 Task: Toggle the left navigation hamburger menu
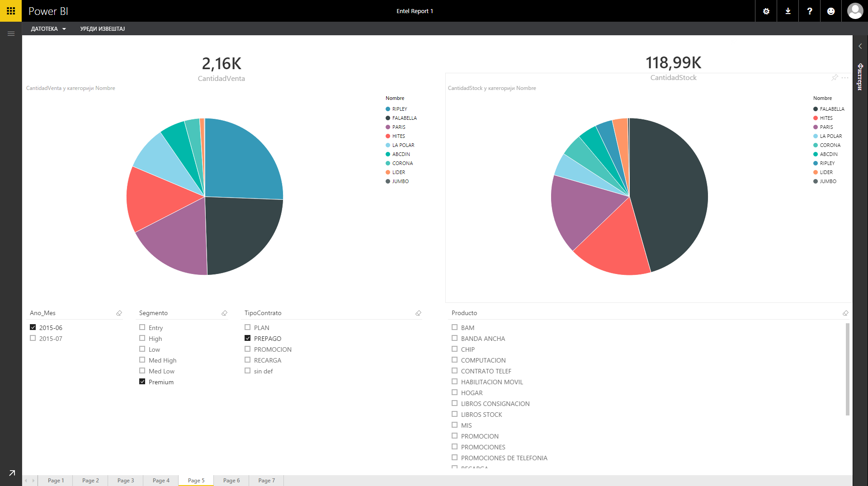11,34
